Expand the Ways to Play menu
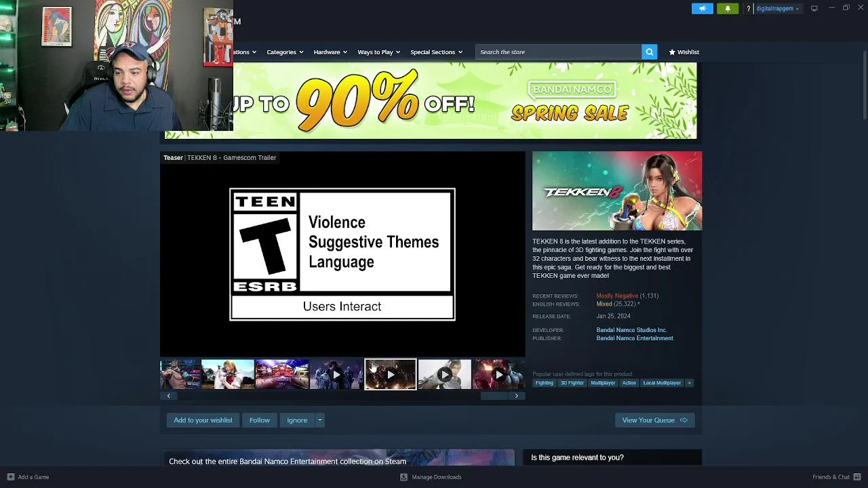Screen dimensions: 868x488 click(378, 52)
